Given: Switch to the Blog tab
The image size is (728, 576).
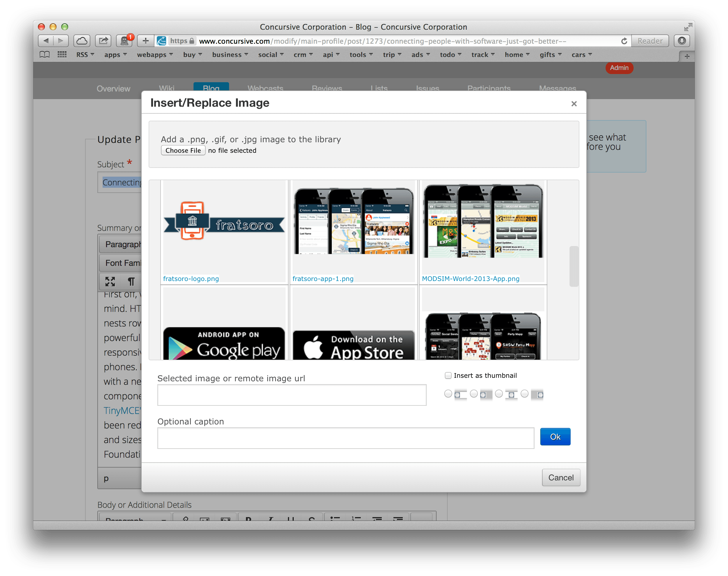Looking at the screenshot, I should coord(211,87).
